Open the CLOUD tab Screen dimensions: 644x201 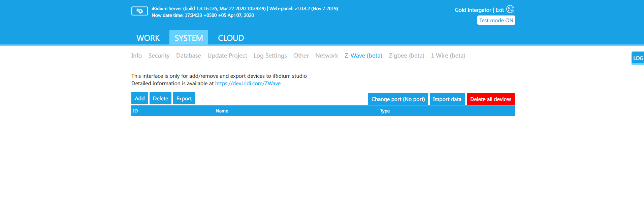click(x=231, y=38)
